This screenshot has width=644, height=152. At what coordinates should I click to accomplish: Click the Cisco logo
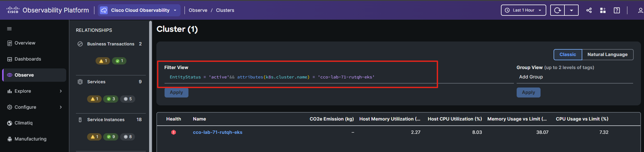coord(13,10)
